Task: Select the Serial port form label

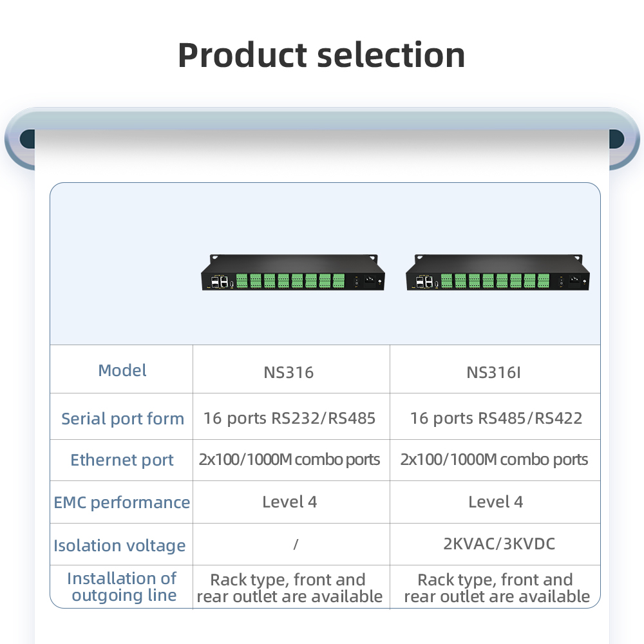Action: (122, 419)
